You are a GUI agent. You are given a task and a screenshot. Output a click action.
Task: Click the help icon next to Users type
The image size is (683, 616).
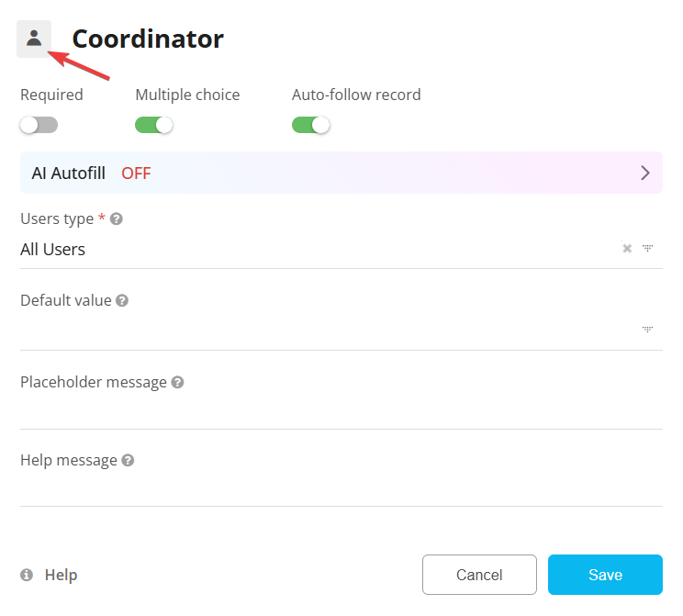(x=117, y=219)
